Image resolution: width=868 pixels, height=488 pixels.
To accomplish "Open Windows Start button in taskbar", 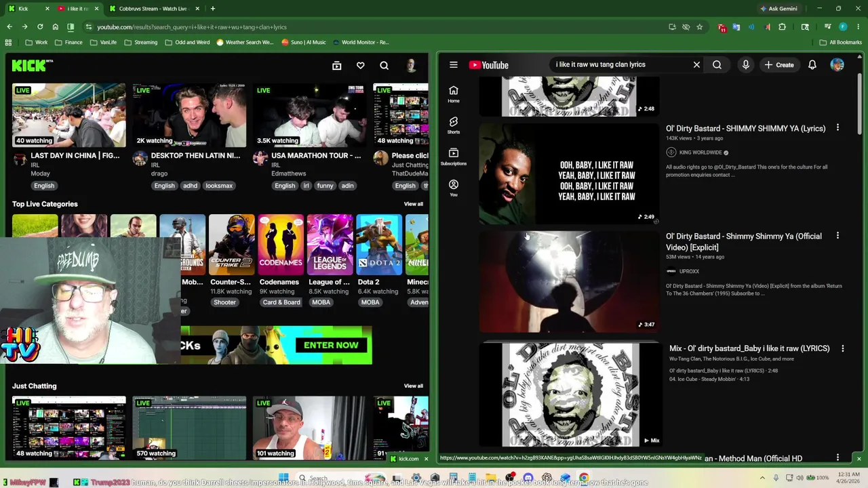I will point(283,479).
